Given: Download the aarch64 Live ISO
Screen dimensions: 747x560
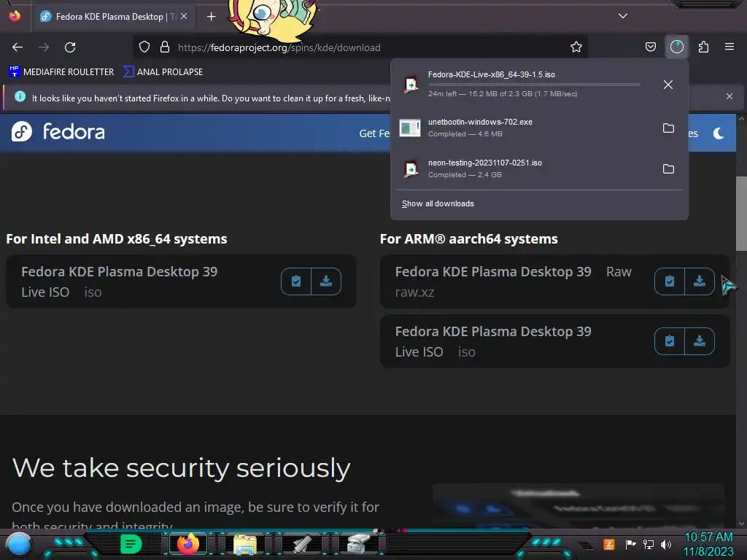Looking at the screenshot, I should [700, 341].
